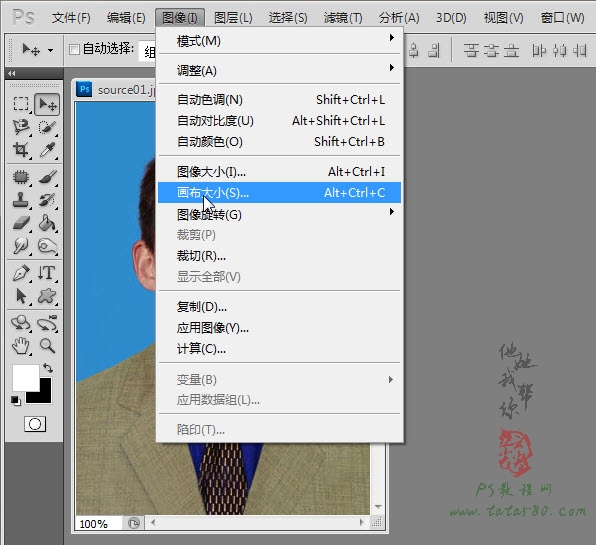Viewport: 596px width, 545px height.
Task: Open the 3D(D) menu
Action: [451, 17]
